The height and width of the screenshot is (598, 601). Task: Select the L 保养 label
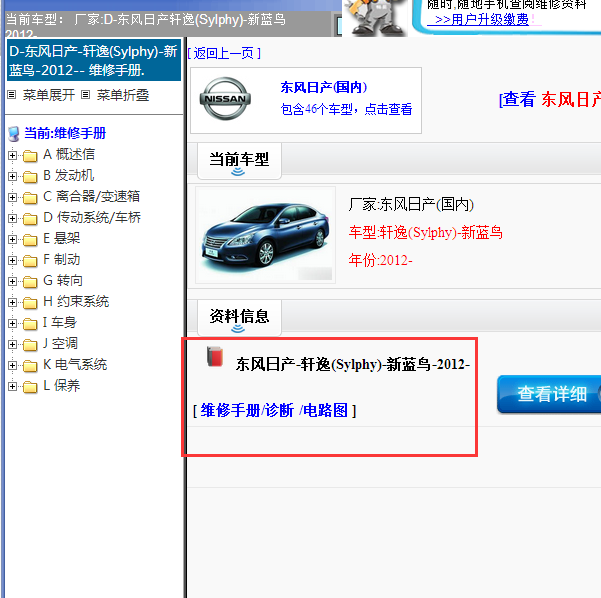62,386
